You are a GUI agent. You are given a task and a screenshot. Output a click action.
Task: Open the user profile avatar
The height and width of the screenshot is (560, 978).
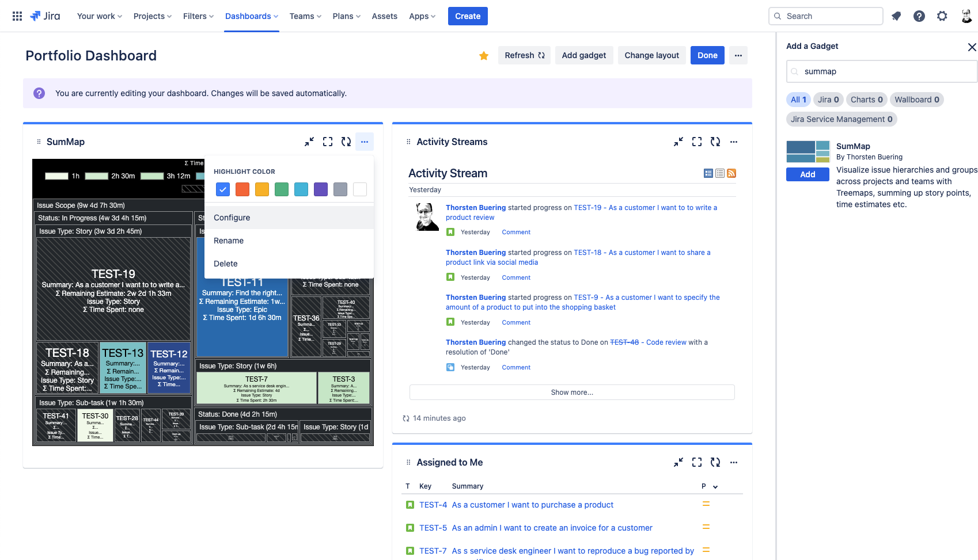point(966,16)
